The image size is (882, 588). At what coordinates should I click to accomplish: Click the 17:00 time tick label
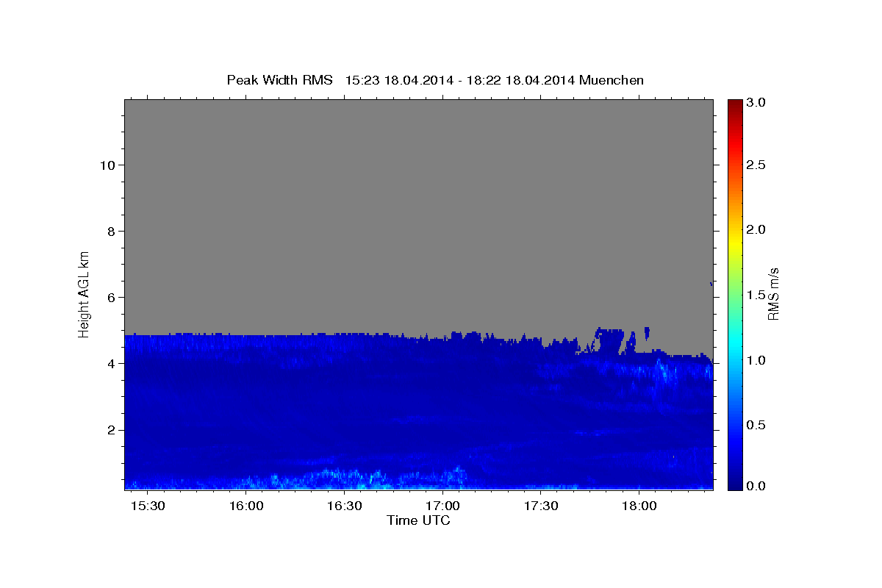coord(442,507)
